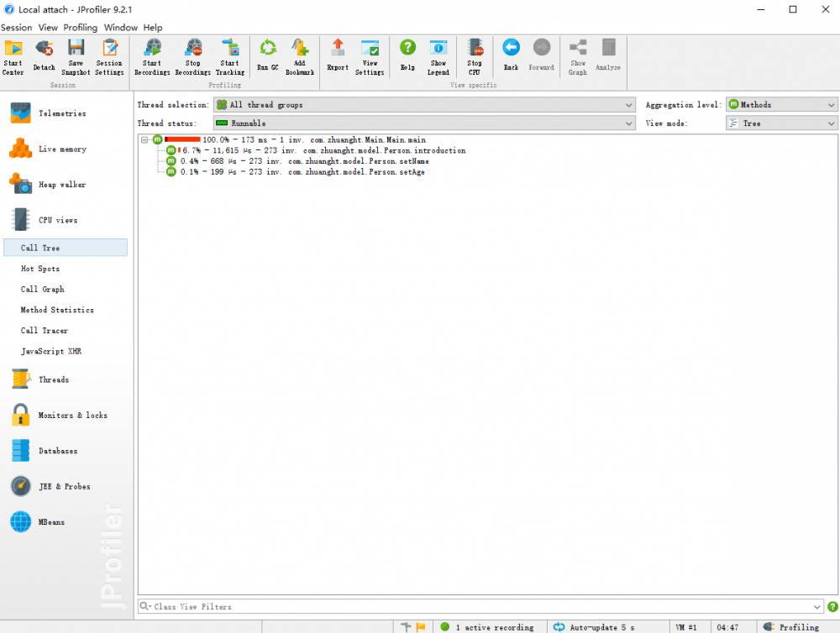Open the Help menu

click(153, 28)
